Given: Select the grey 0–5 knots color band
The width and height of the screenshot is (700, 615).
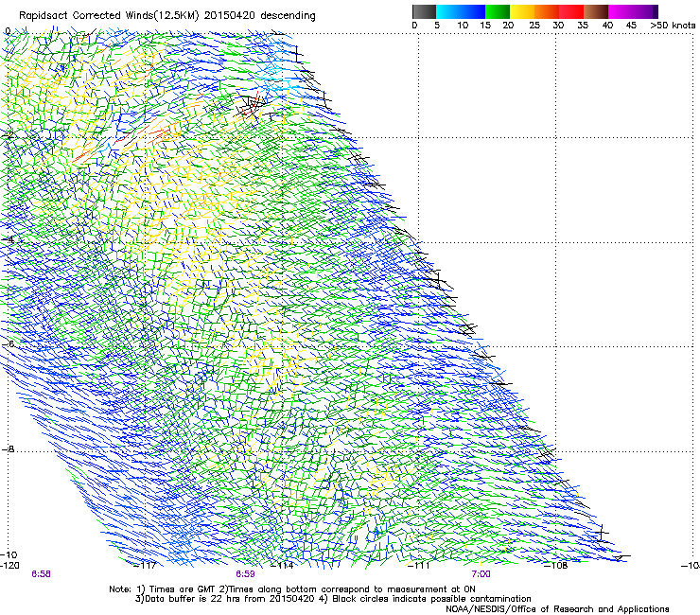Looking at the screenshot, I should (425, 11).
